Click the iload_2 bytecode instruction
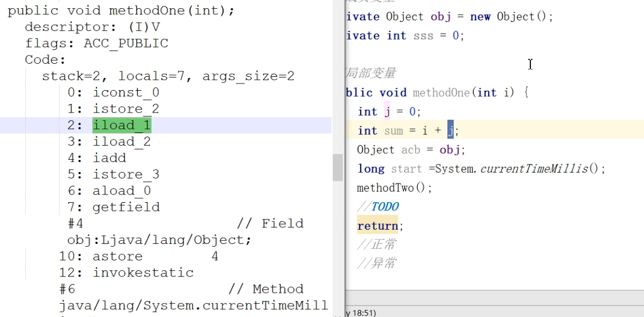This screenshot has width=644, height=317. click(x=121, y=142)
